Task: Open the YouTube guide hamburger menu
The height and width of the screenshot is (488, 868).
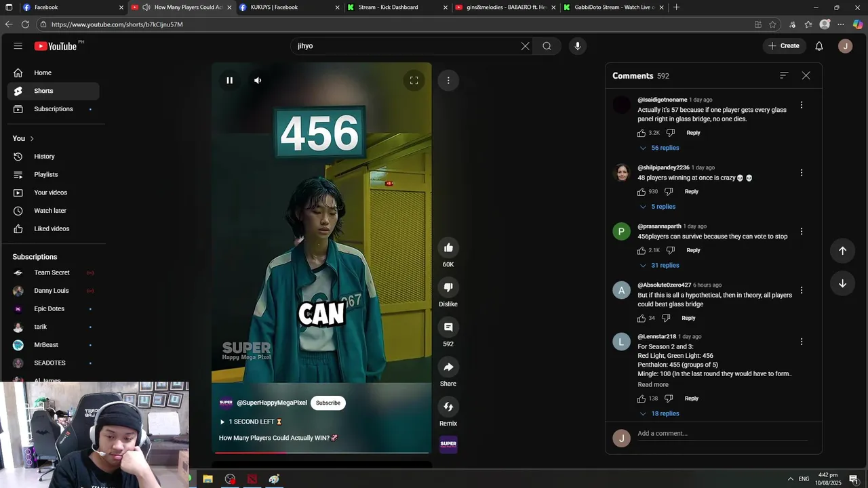Action: (18, 46)
